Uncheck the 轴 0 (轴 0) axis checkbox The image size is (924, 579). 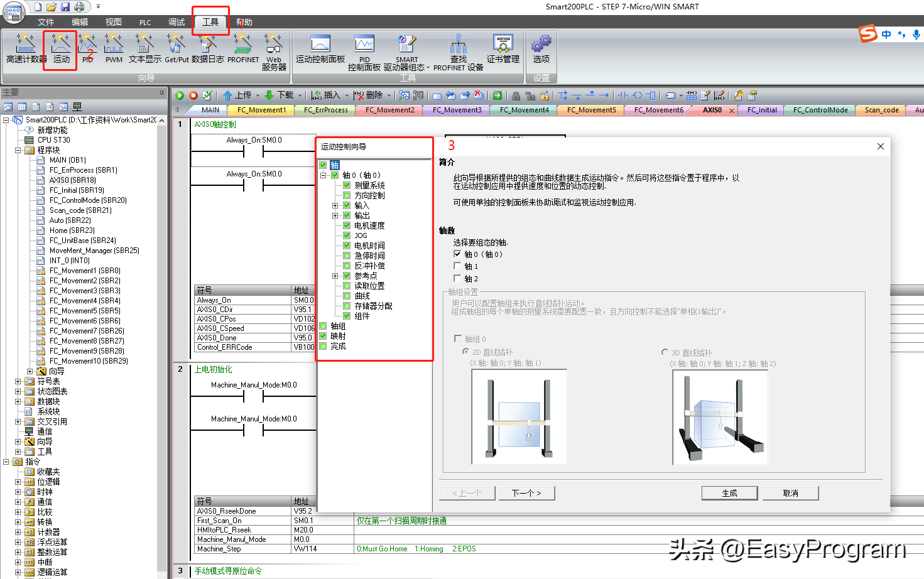457,254
